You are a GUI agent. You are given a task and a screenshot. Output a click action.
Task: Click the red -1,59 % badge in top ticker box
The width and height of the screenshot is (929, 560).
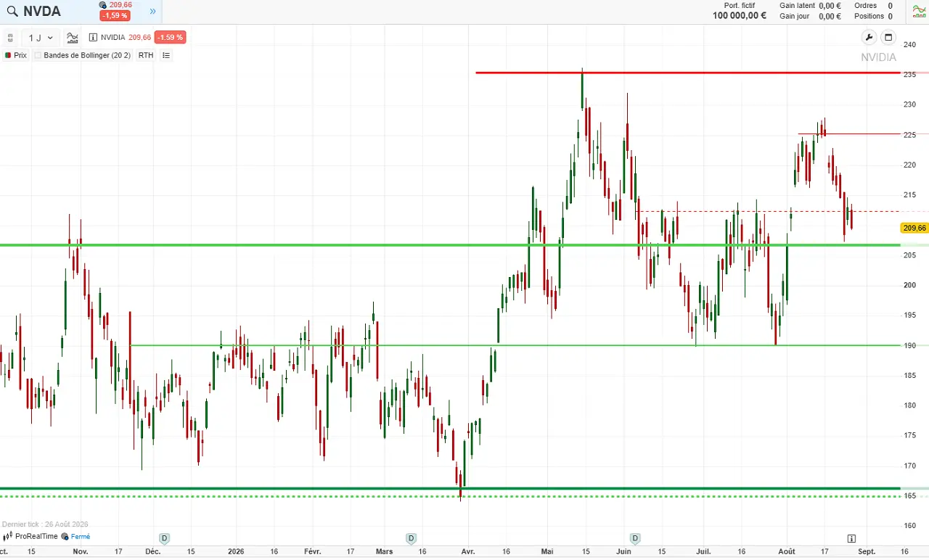point(115,15)
